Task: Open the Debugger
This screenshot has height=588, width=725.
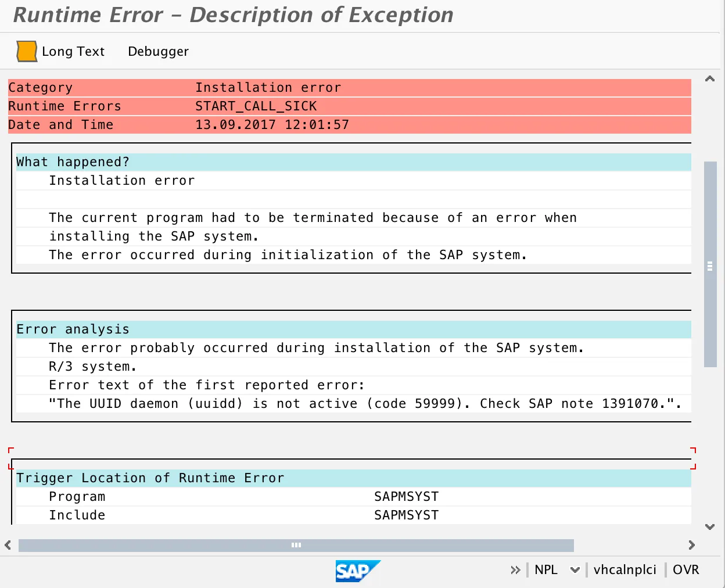Action: coord(158,51)
